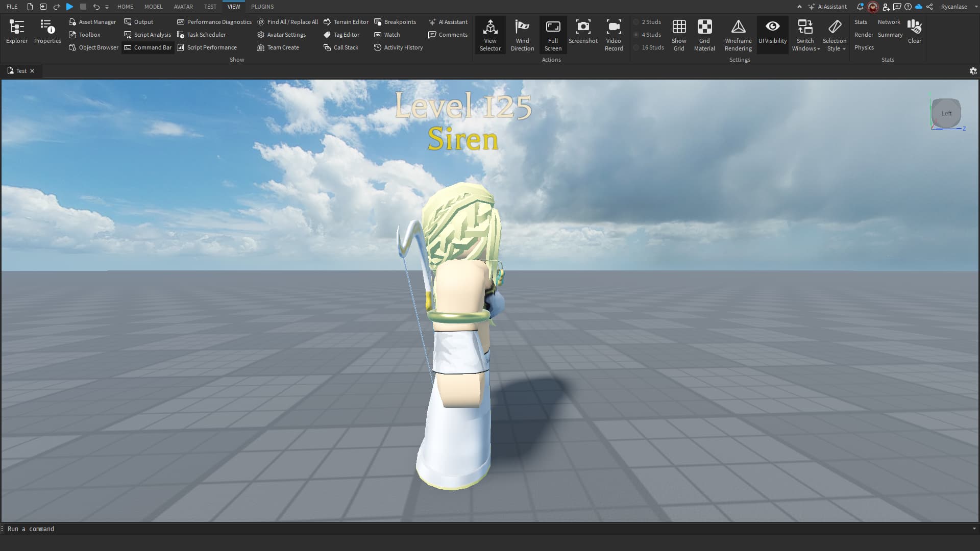This screenshot has width=980, height=551.
Task: Open the Explorer panel
Action: [x=17, y=32]
